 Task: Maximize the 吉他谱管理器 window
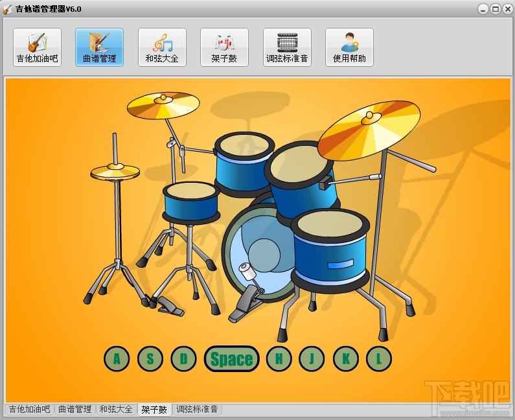click(x=496, y=9)
